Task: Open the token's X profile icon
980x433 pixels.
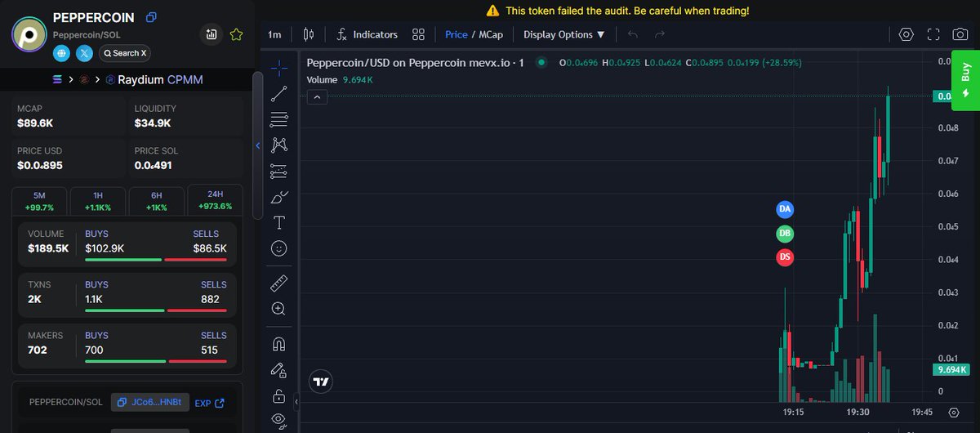Action: tap(84, 53)
